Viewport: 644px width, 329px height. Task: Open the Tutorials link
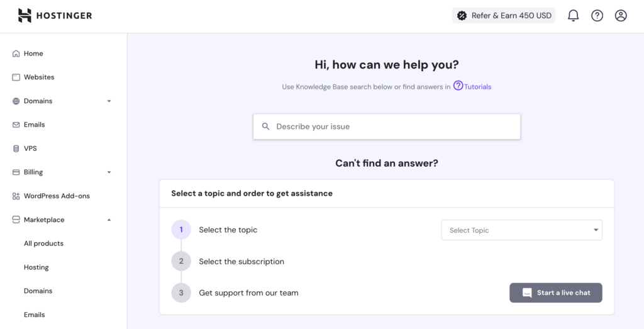(x=477, y=87)
